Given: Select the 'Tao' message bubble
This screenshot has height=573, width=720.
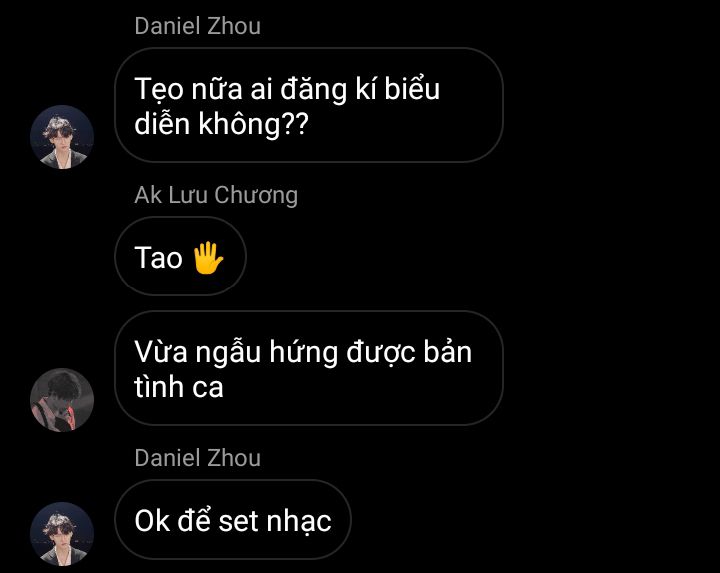Looking at the screenshot, I should (180, 256).
